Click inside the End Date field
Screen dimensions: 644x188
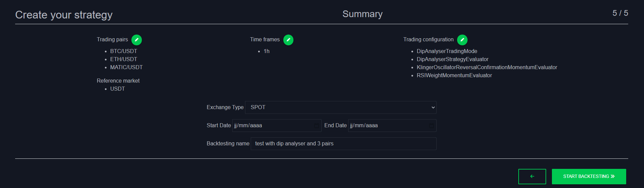point(392,126)
